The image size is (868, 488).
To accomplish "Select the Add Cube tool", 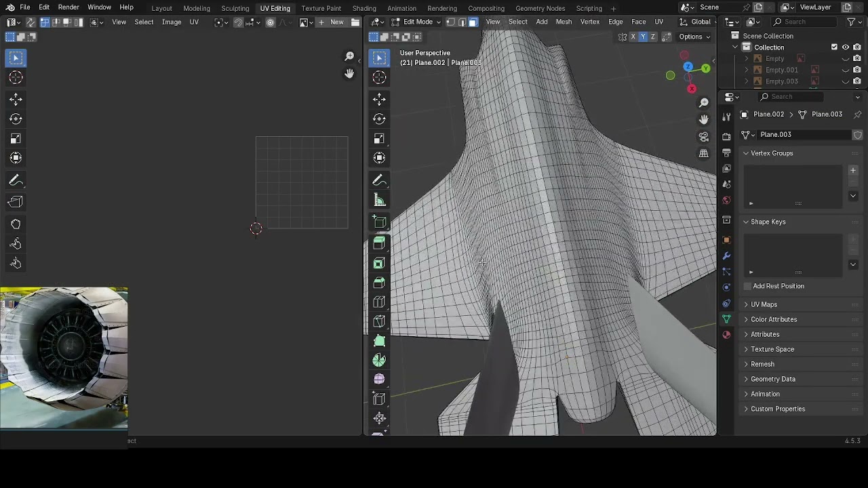I will 379,222.
